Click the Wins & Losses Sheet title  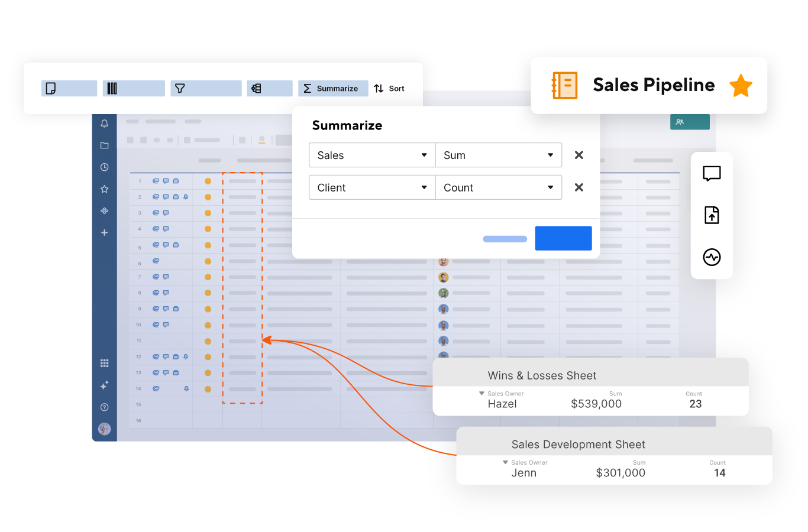point(542,375)
